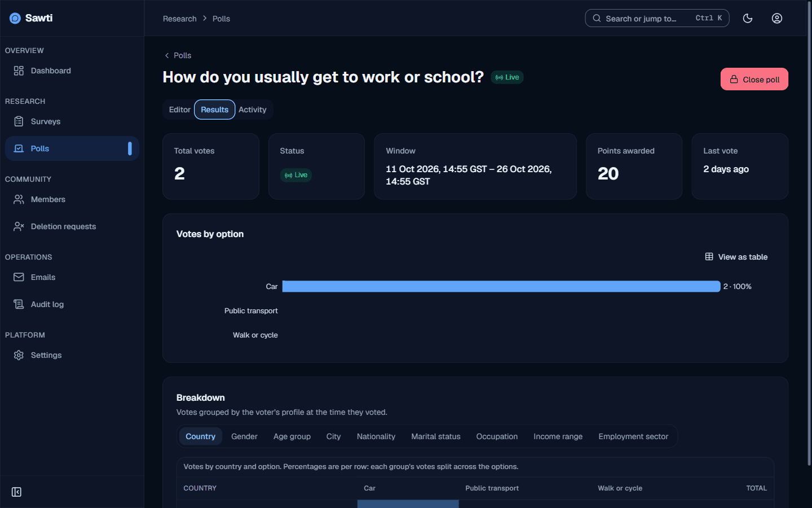Select City breakdown tab
The image size is (812, 508).
[333, 436]
